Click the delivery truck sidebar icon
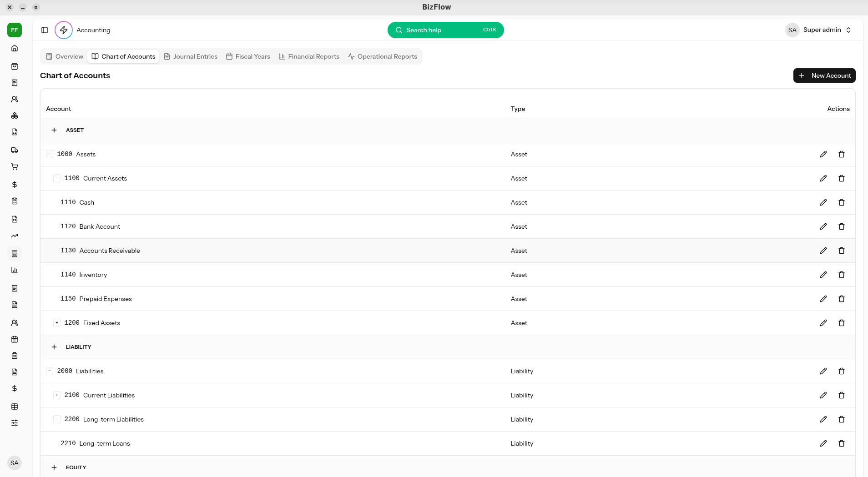868x477 pixels. pyautogui.click(x=15, y=150)
